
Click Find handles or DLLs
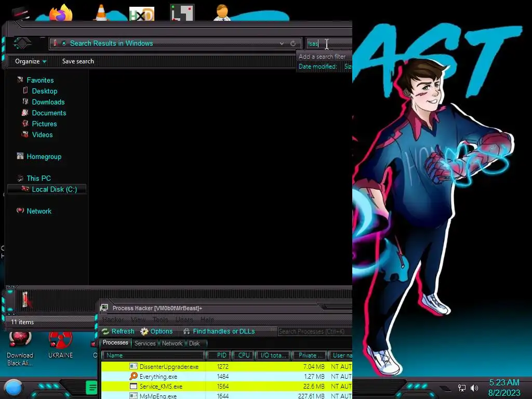click(219, 331)
